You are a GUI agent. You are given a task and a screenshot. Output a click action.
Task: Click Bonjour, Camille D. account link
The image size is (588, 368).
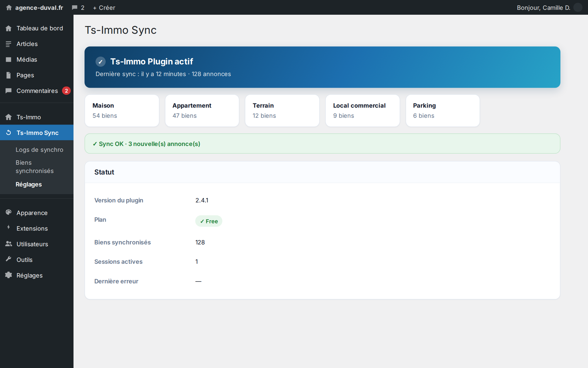click(544, 8)
